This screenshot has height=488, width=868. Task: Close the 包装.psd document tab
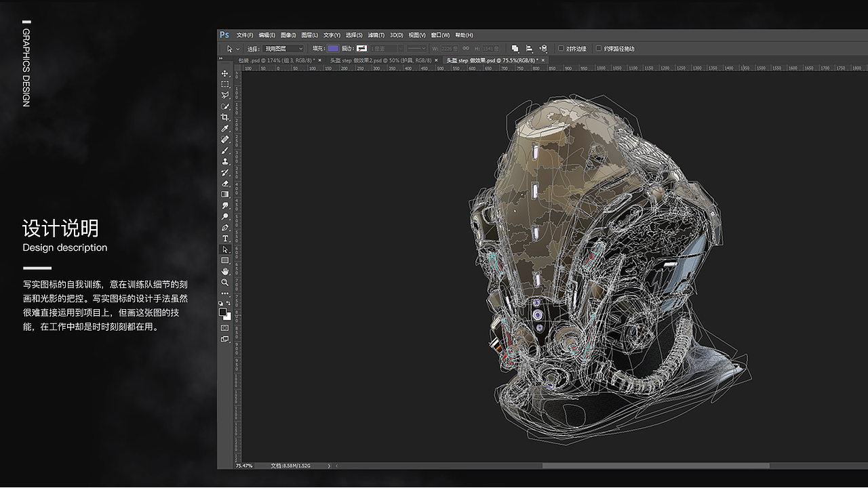tap(319, 60)
